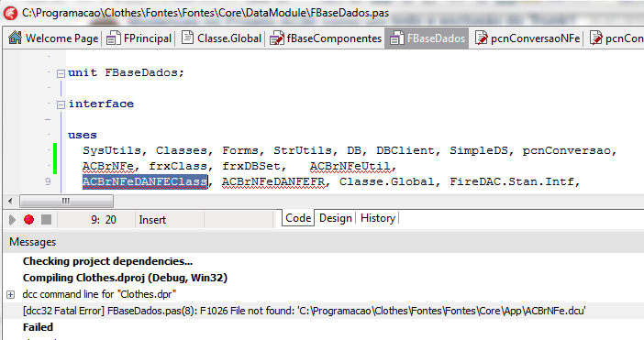Open the Welcome Page tab
The image size is (644, 340).
coord(53,38)
